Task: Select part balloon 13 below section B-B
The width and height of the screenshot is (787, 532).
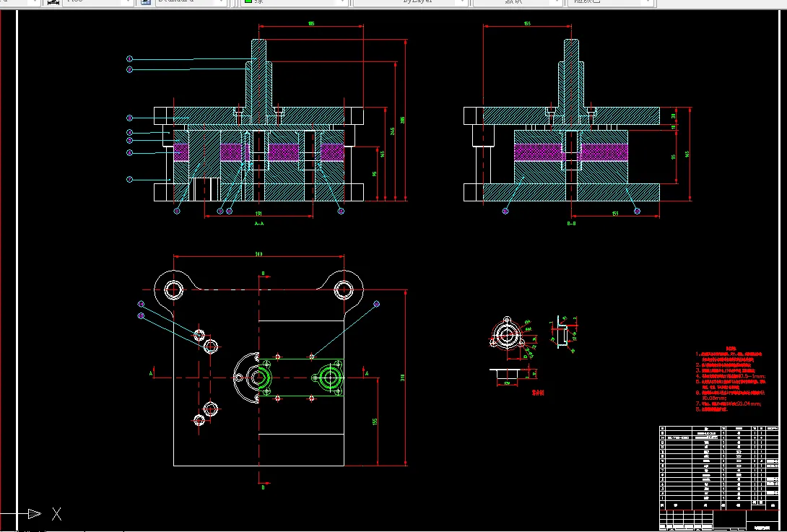Action: pos(637,211)
